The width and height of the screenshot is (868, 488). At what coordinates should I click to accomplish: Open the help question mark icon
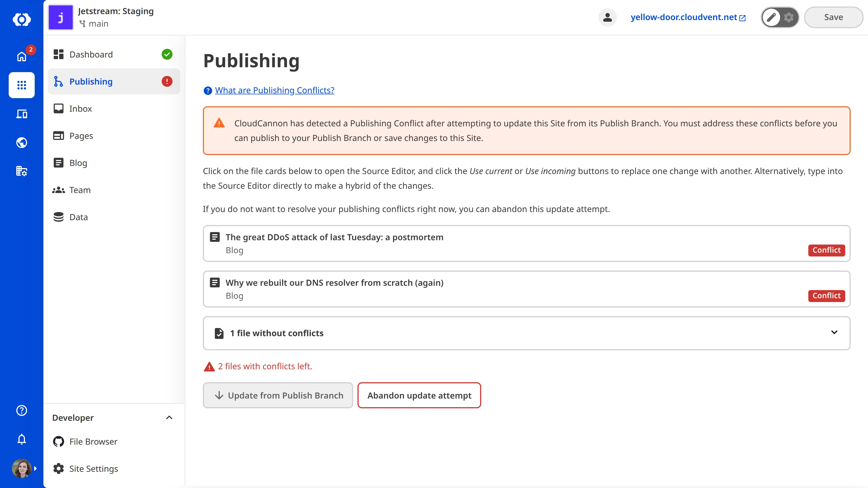[x=22, y=410]
